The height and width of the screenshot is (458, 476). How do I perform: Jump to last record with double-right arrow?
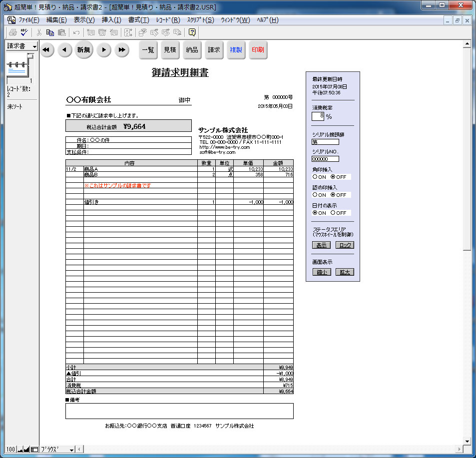[x=121, y=50]
